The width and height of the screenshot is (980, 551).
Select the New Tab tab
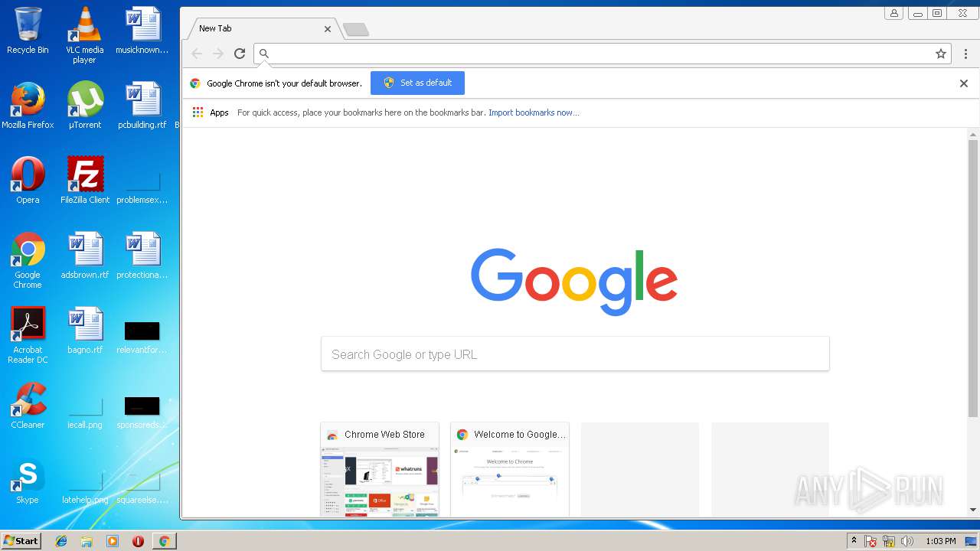click(260, 28)
